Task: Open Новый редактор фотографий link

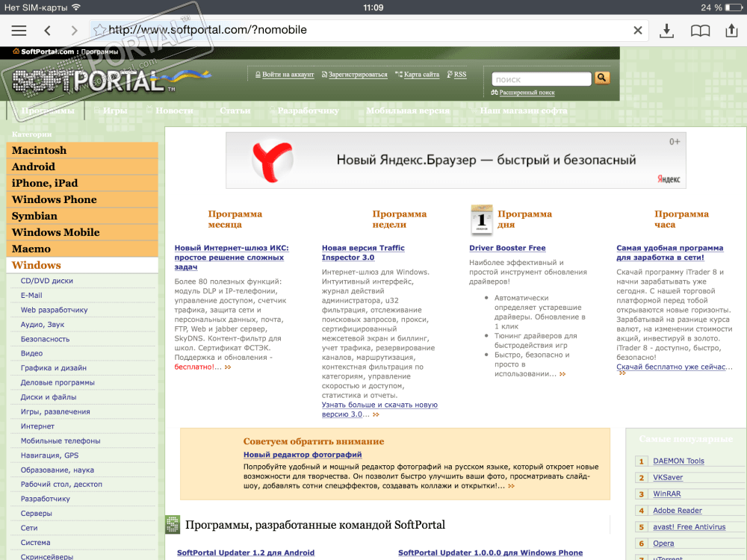Action: pos(303,455)
